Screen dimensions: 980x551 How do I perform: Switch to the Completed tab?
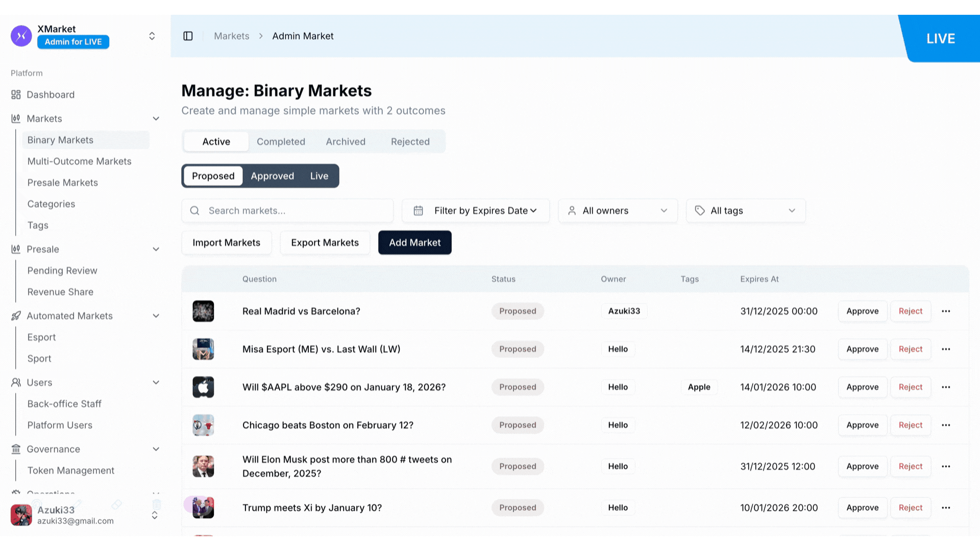281,142
